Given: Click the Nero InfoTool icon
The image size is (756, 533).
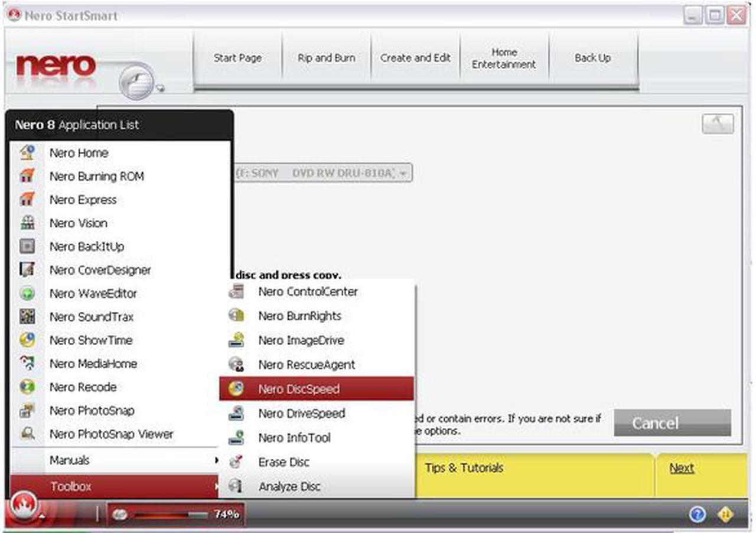Looking at the screenshot, I should 236,438.
